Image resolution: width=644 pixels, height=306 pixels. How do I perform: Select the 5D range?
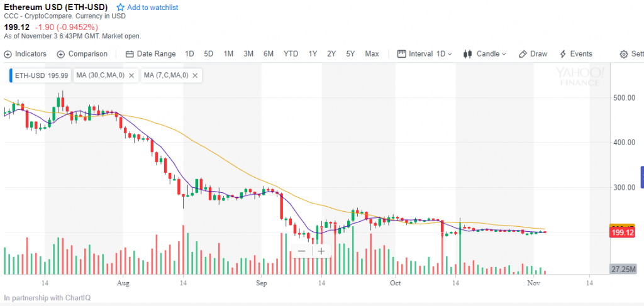(209, 54)
